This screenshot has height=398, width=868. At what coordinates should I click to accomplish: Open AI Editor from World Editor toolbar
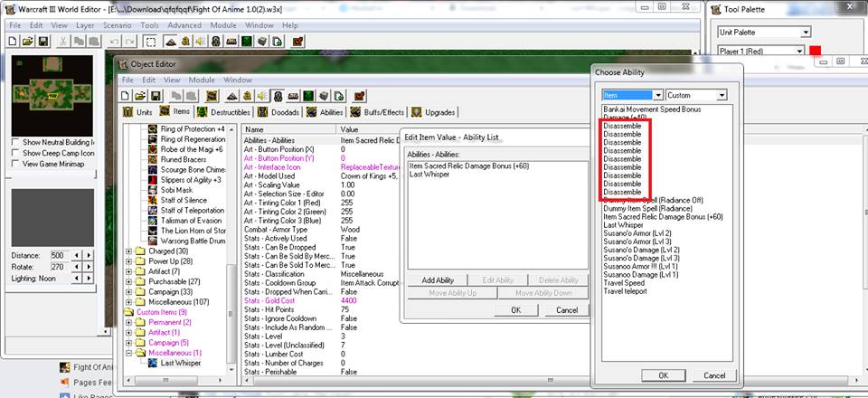pos(247,41)
